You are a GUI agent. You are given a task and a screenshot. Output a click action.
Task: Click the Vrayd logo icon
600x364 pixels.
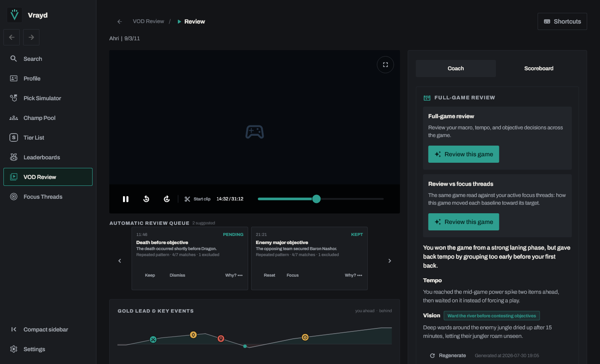tap(15, 15)
